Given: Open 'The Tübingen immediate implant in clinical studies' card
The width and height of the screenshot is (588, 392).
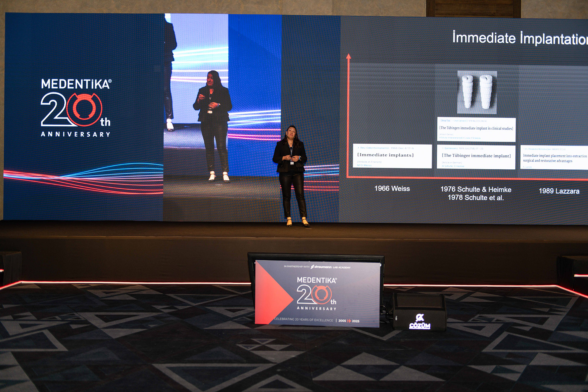Looking at the screenshot, I should pyautogui.click(x=476, y=129).
